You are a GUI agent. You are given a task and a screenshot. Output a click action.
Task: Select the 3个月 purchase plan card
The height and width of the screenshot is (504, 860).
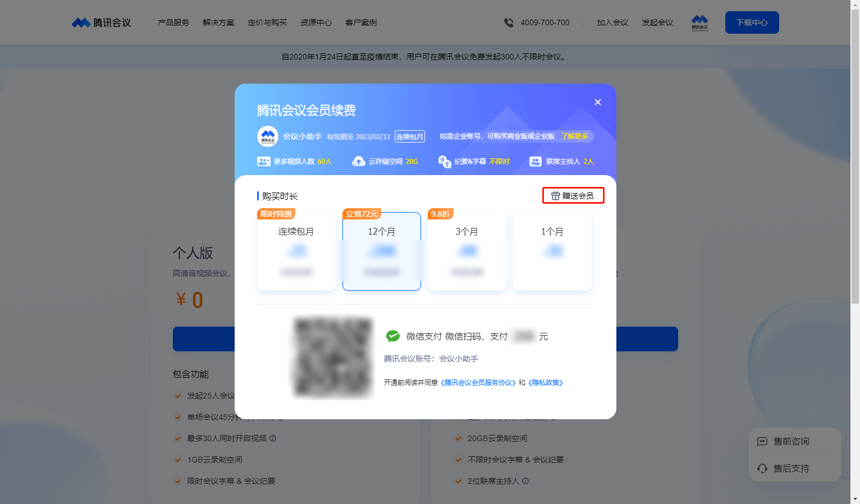[467, 251]
